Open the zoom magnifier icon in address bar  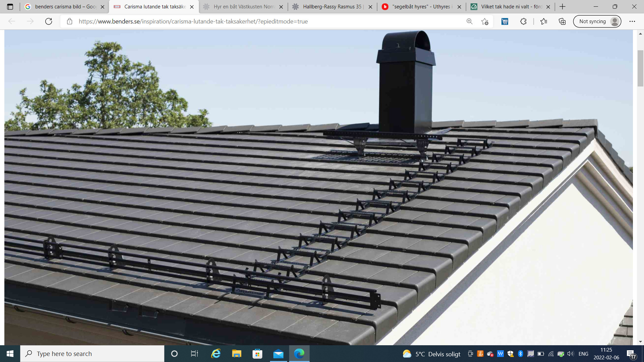469,21
